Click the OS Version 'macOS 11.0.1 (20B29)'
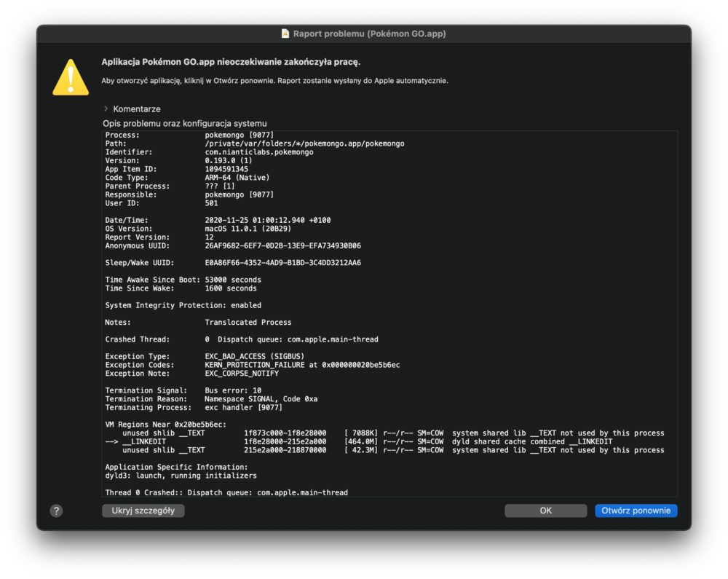 point(248,229)
